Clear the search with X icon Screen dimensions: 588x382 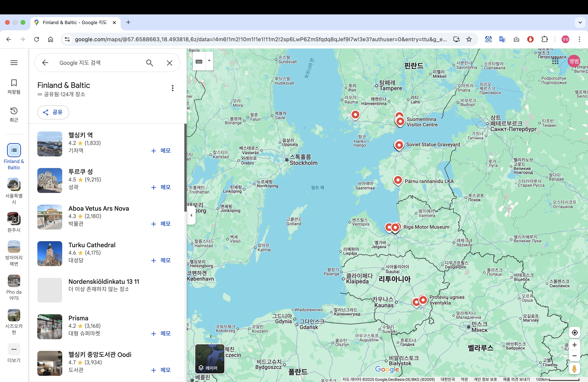[170, 63]
